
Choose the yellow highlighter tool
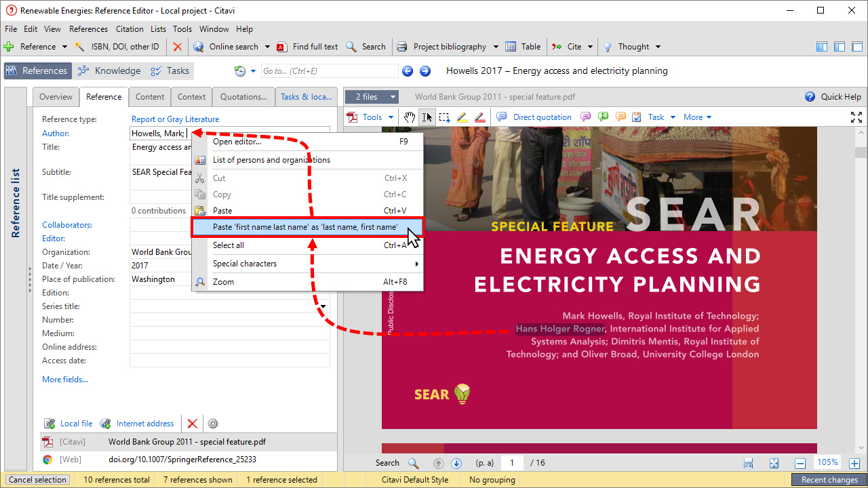[462, 117]
